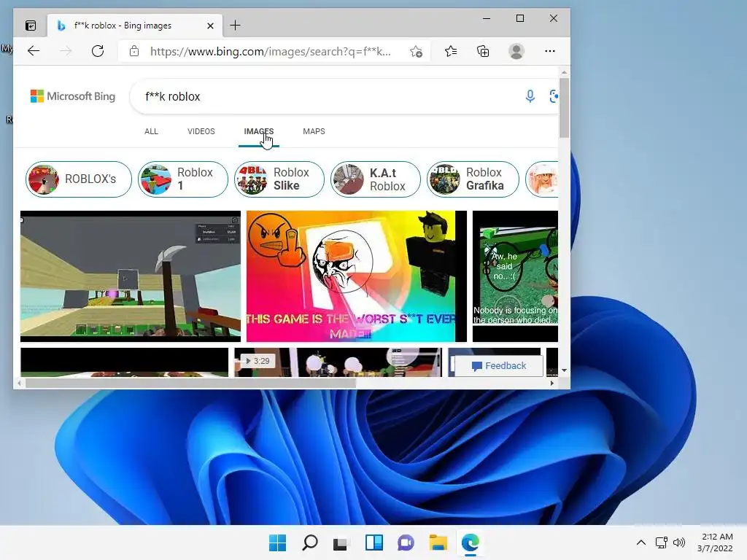Image resolution: width=747 pixels, height=560 pixels.
Task: Click the Feedback button
Action: coord(499,366)
